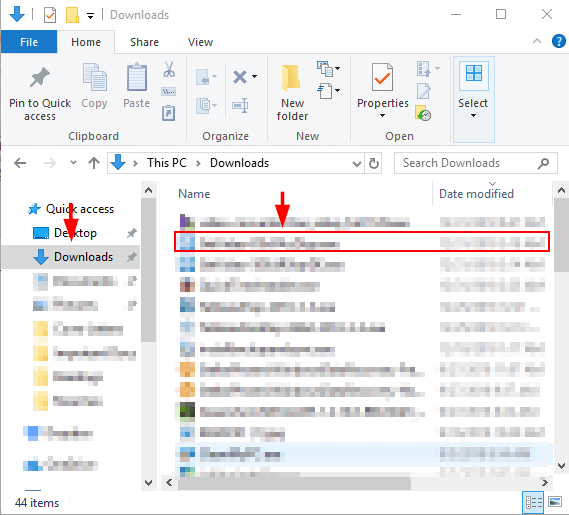This screenshot has width=569, height=515.
Task: Switch to details view toggle
Action: click(x=534, y=502)
